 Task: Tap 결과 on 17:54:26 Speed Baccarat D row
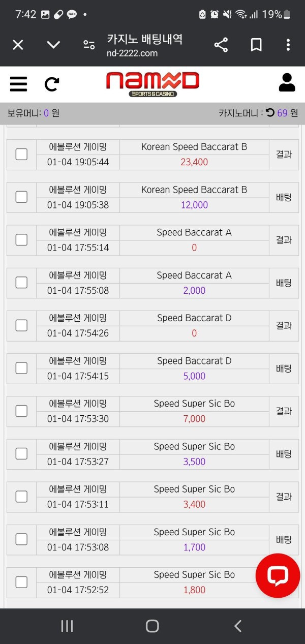(284, 325)
